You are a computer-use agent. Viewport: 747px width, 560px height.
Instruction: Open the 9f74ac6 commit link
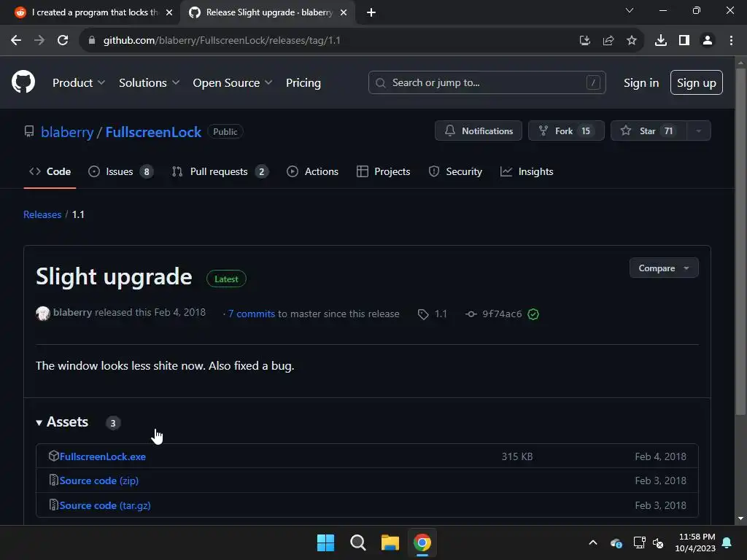[502, 314]
